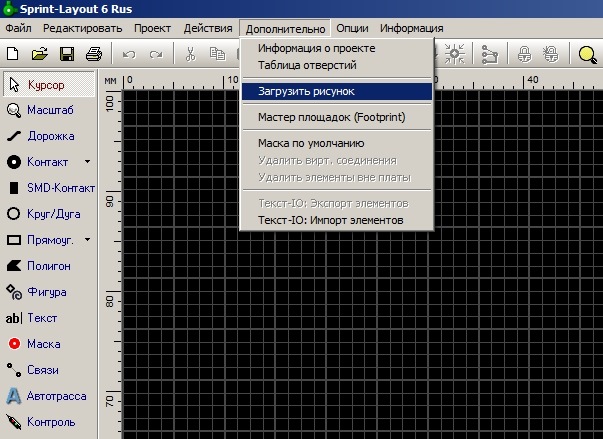Create a new file with the blank page icon
The image size is (603, 439).
click(13, 54)
